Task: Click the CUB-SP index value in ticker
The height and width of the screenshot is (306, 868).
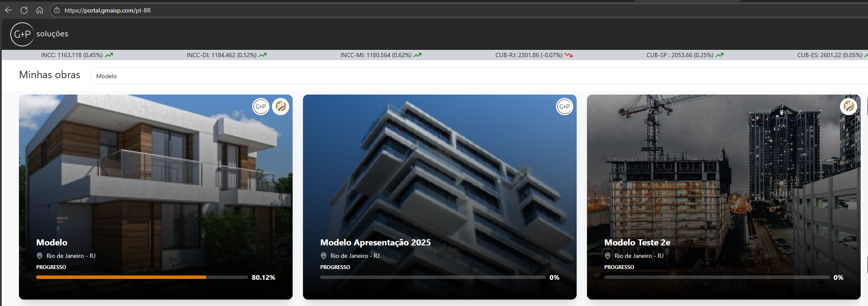Action: coord(680,55)
